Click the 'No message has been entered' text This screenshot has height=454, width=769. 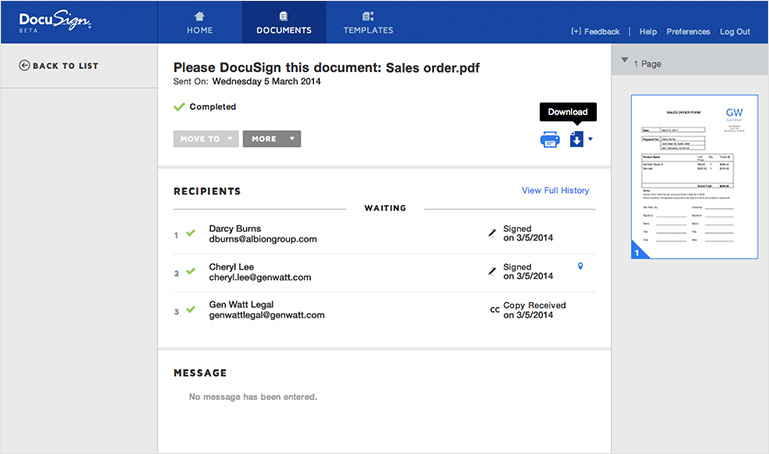(253, 397)
